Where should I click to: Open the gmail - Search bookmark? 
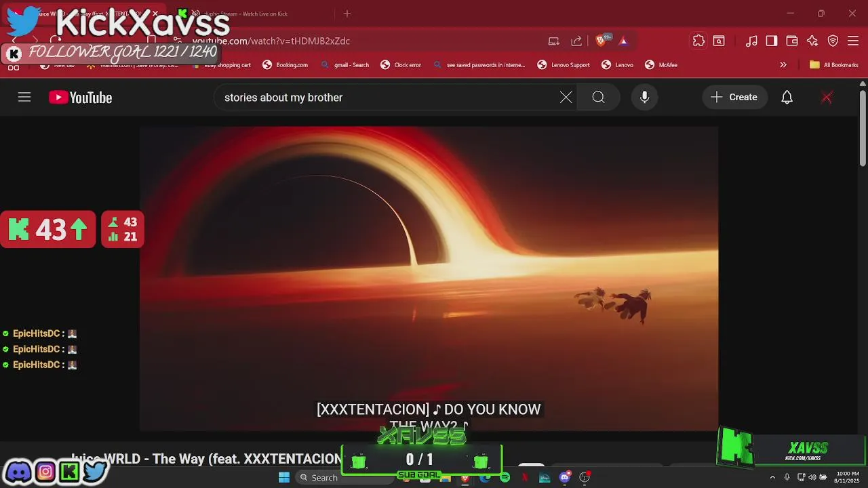tap(346, 65)
